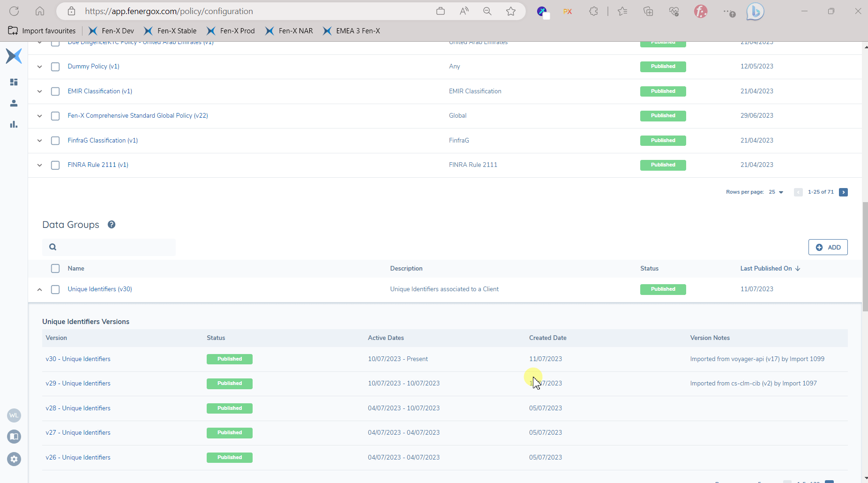Click the ADD data group button
868x483 pixels.
(x=828, y=247)
